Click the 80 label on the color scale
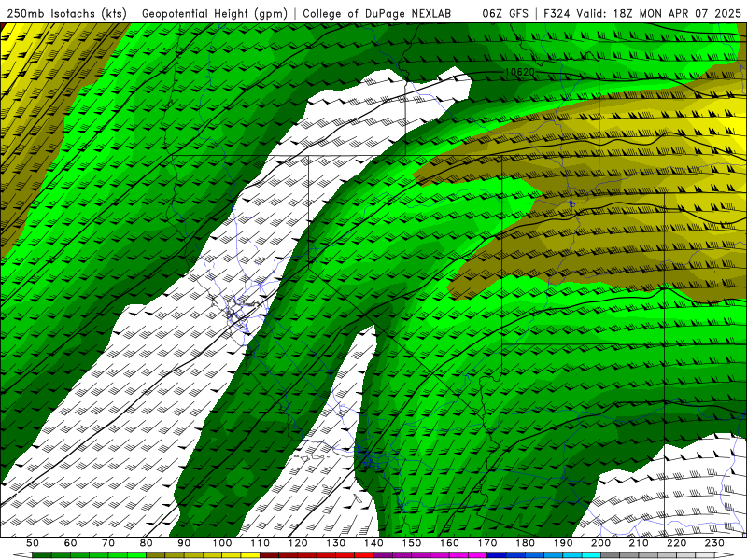Image resolution: width=747 pixels, height=560 pixels. pos(146,543)
